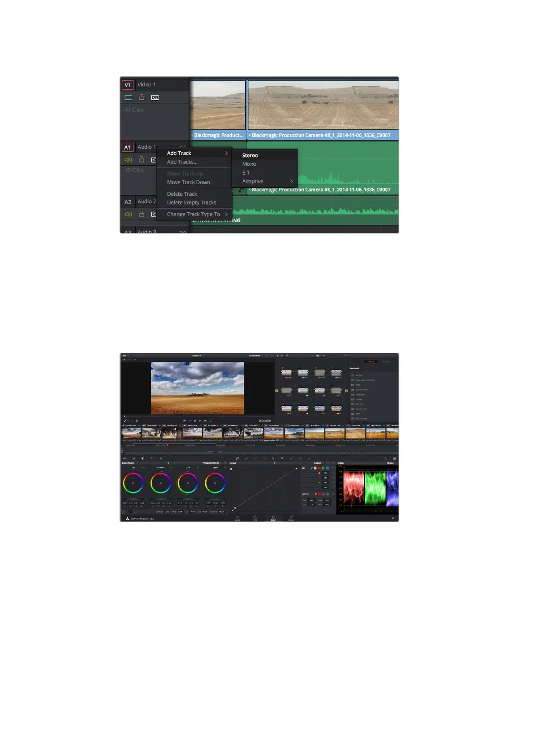Viewport: 535px width, 756px height.
Task: Switch to the Deliver page
Action: click(x=291, y=518)
